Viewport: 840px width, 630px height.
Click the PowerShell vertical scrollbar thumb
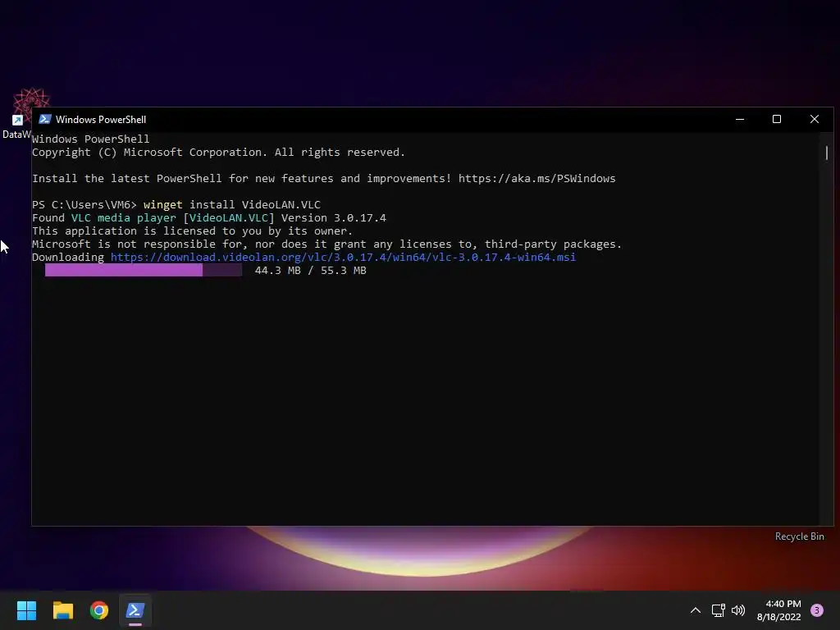tap(827, 153)
